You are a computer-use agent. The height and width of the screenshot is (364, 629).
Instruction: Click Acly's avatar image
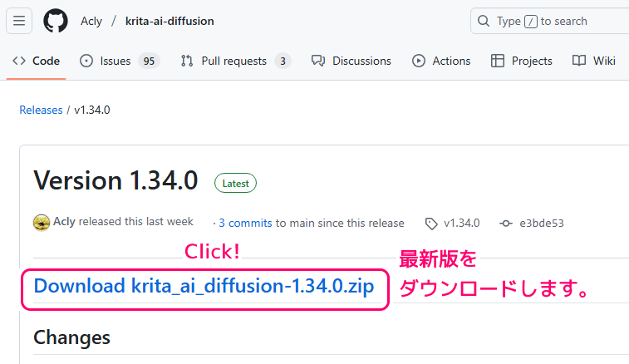coord(42,223)
